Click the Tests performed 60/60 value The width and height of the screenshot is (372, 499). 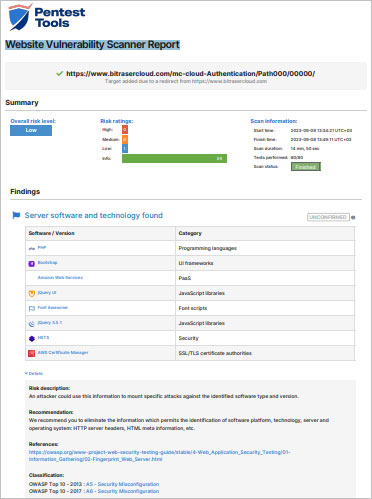pyautogui.click(x=297, y=157)
